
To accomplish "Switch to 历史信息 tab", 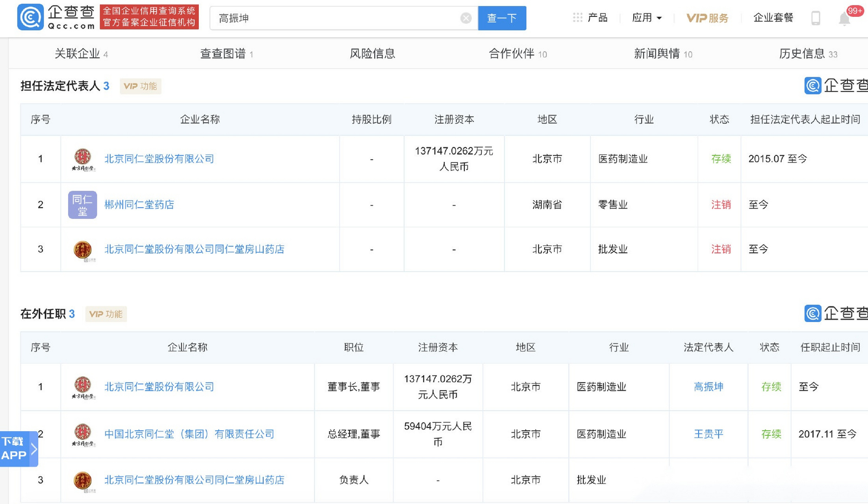I will click(808, 54).
